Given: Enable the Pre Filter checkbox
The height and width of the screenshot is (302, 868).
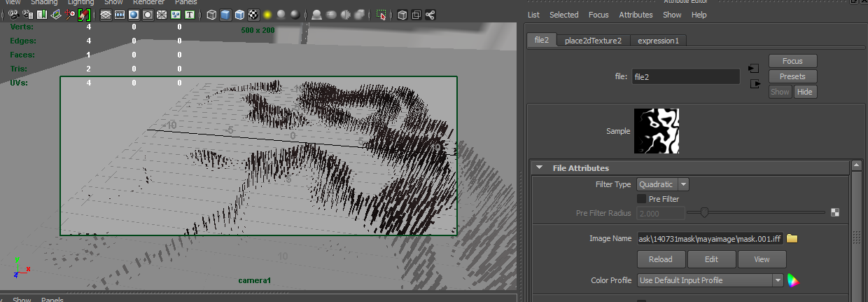Looking at the screenshot, I should [x=642, y=199].
